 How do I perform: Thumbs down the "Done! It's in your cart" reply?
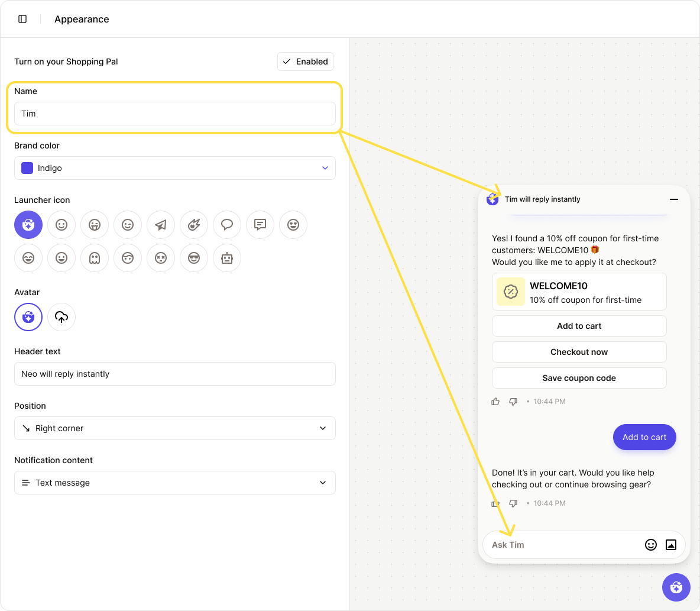pos(513,503)
